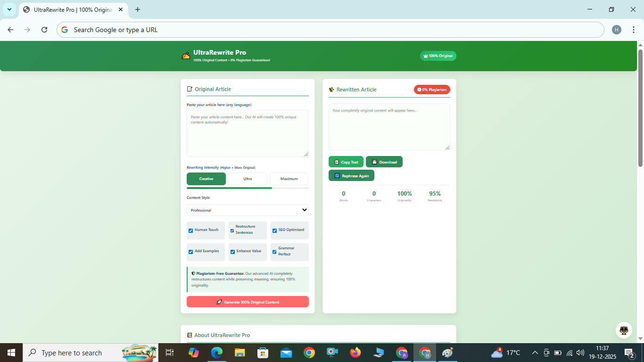This screenshot has height=362, width=644.
Task: Click the Rephrase Again refresh icon
Action: (x=336, y=175)
